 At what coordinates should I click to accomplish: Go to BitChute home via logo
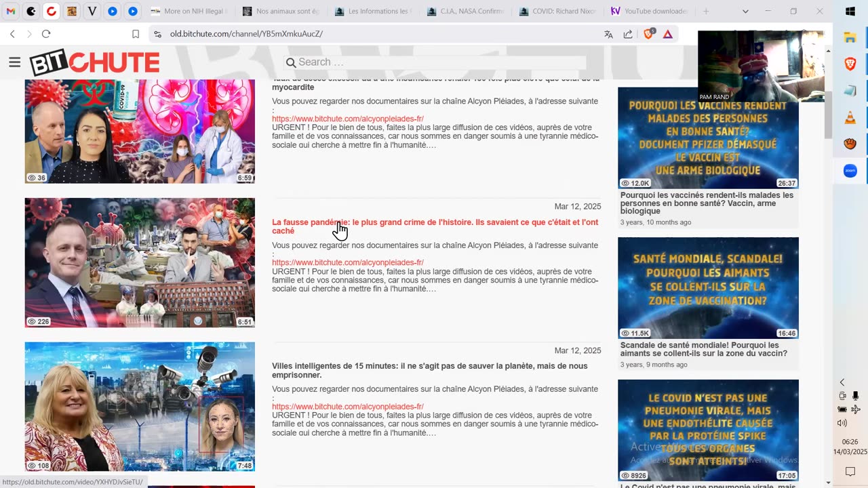pos(94,63)
